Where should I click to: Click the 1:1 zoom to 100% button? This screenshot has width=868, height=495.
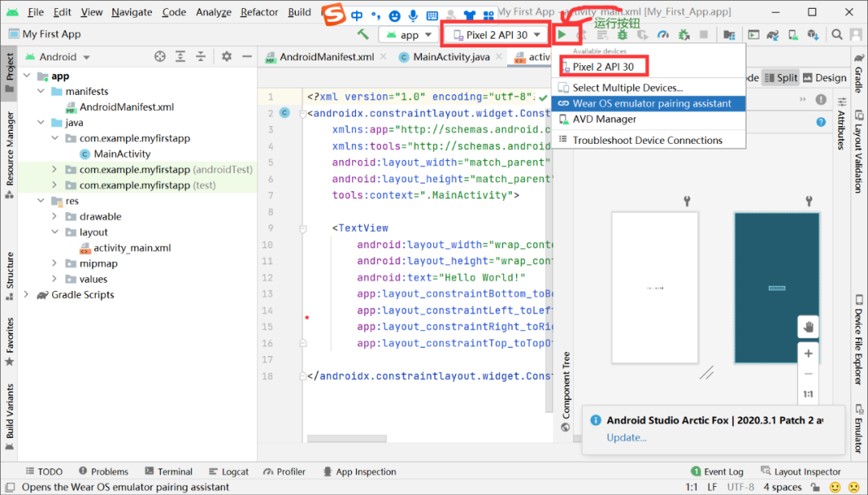[x=809, y=395]
